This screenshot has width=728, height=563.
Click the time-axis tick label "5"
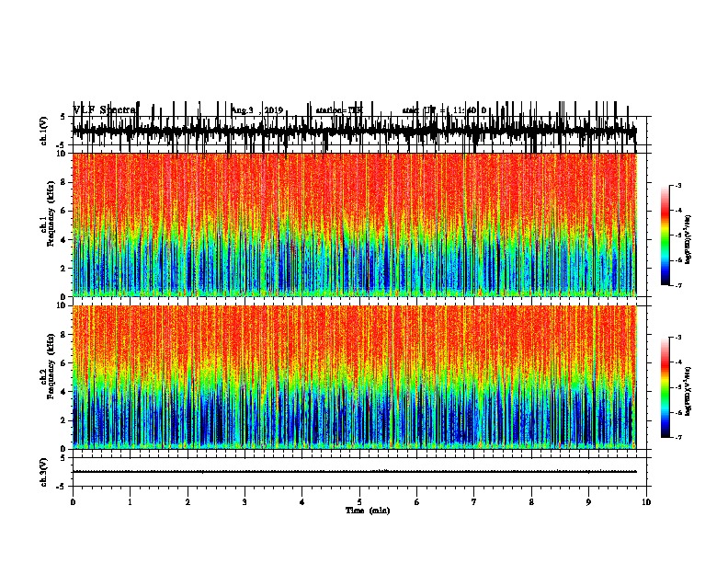click(x=359, y=502)
